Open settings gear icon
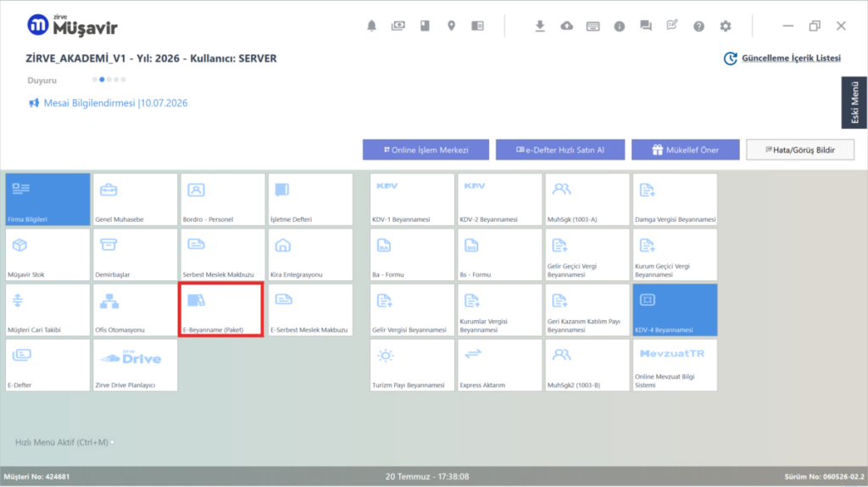The image size is (868, 487). [726, 26]
